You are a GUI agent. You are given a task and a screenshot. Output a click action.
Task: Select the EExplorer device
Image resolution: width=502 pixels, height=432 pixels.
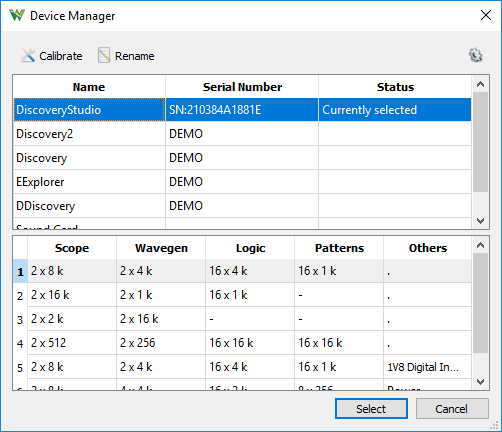242,182
